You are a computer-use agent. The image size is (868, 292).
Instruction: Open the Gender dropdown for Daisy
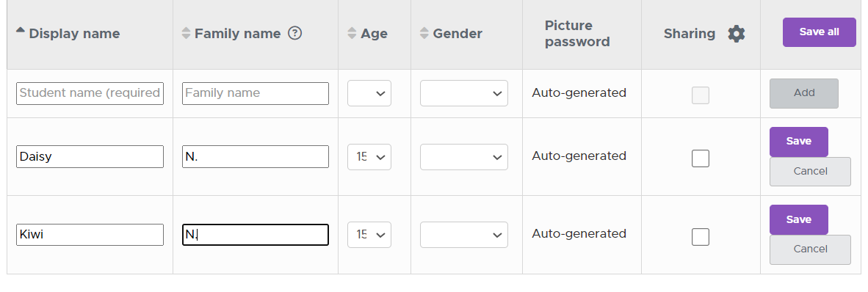(464, 157)
